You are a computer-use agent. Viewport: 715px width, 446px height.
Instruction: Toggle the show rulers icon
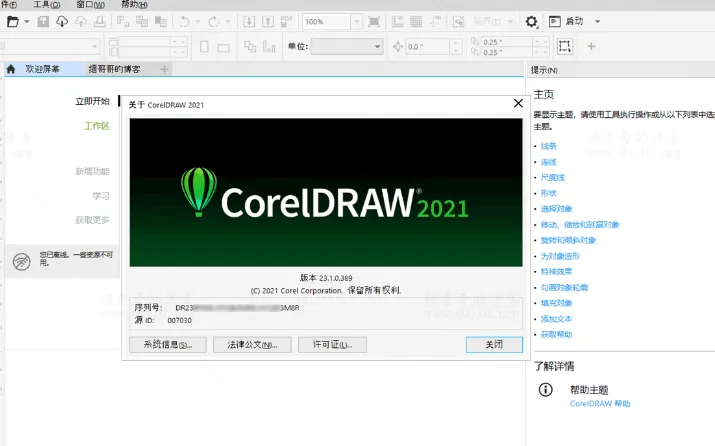point(398,21)
